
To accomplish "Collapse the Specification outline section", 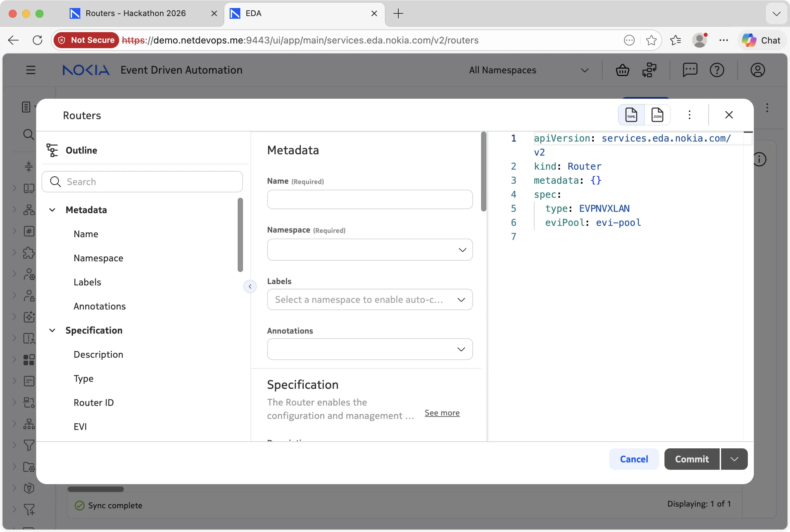I will tap(52, 331).
